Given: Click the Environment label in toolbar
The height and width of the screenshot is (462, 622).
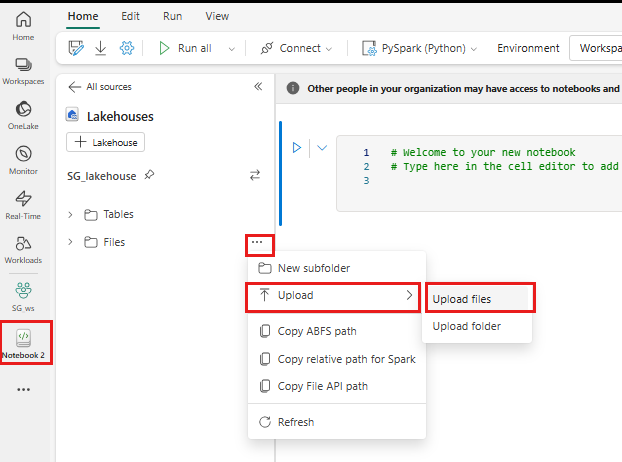Looking at the screenshot, I should (x=528, y=48).
